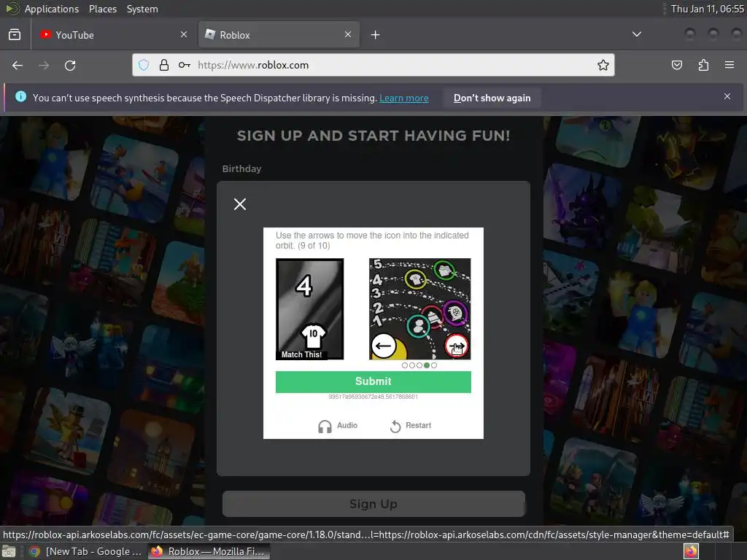747x560 pixels.
Task: Click the show desktop icon in taskbar
Action: pyautogui.click(x=9, y=551)
